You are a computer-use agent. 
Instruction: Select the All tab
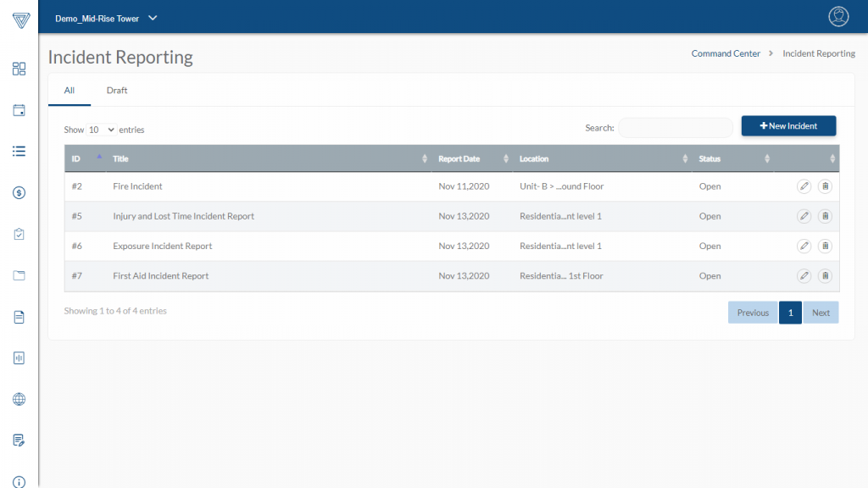[69, 90]
